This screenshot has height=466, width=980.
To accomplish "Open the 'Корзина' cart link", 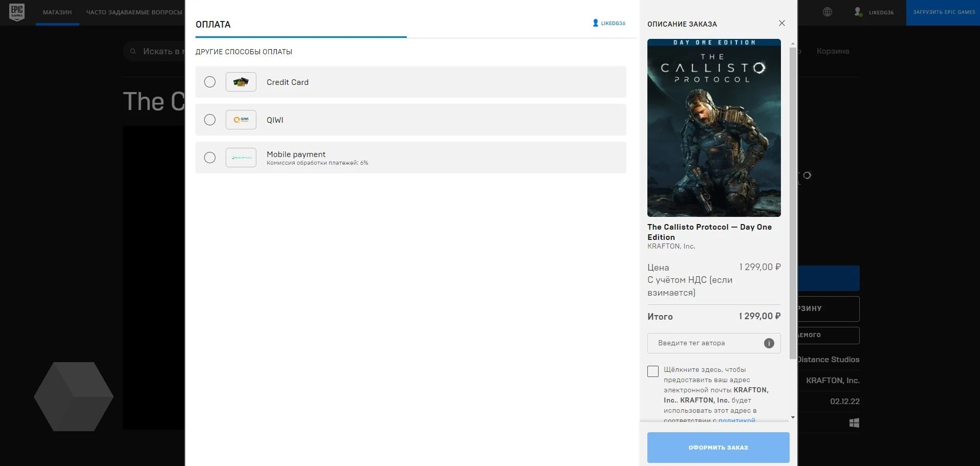I will pyautogui.click(x=833, y=51).
